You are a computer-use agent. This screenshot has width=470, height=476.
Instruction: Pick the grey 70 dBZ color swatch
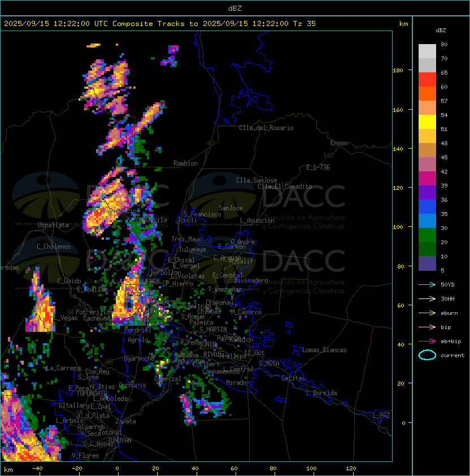coord(427,65)
